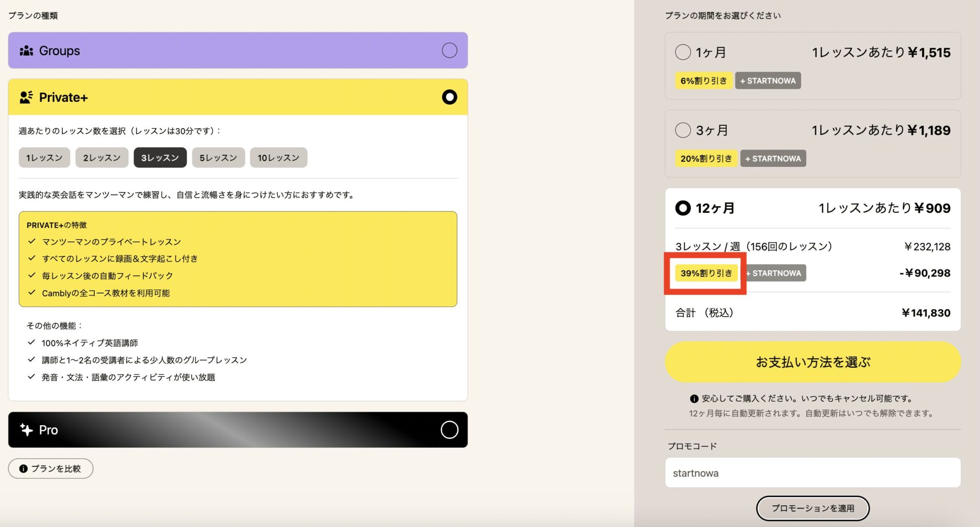Image resolution: width=980 pixels, height=527 pixels.
Task: Click the Groups people icon
Action: [26, 50]
